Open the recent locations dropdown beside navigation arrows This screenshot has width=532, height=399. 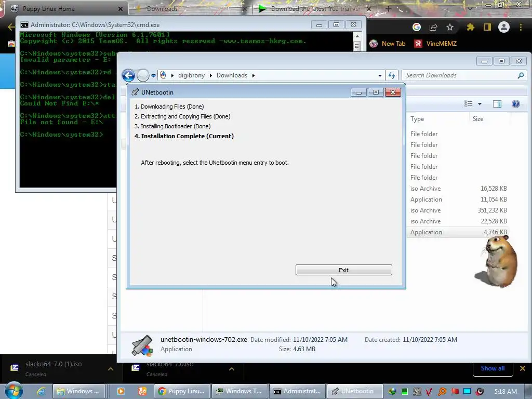coord(153,76)
